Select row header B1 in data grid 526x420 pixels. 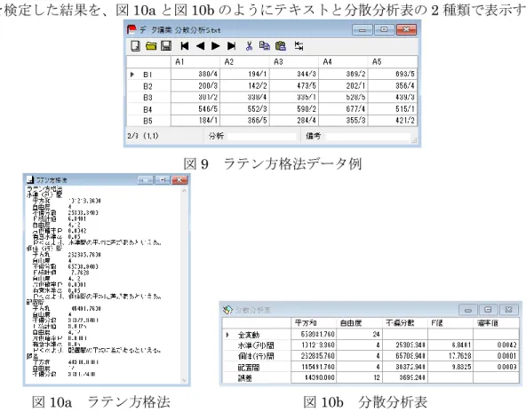148,75
